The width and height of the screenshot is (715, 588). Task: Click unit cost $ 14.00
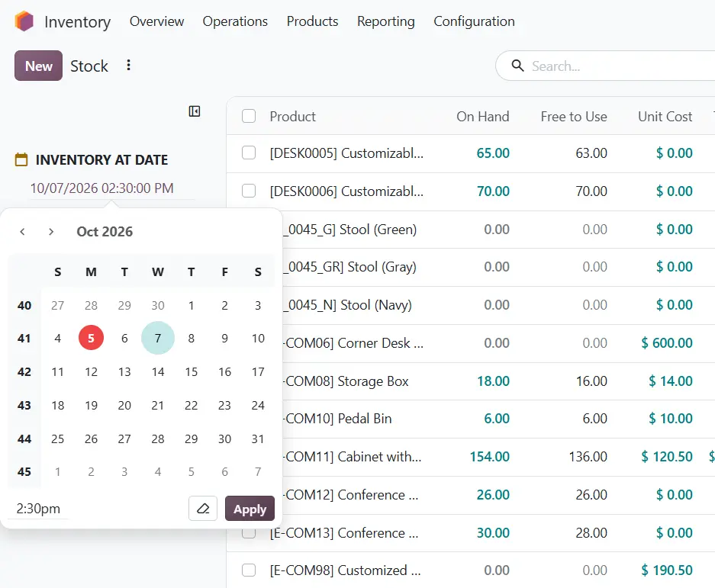(671, 381)
